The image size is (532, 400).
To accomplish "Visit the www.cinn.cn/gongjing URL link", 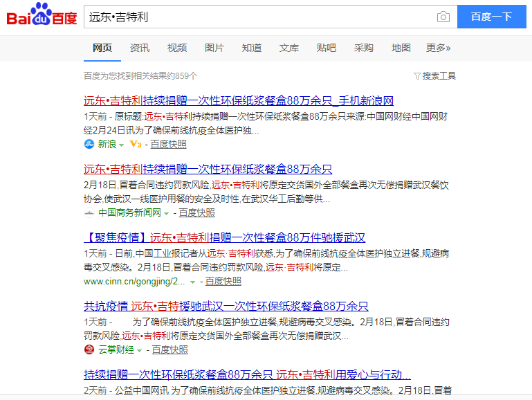I will coord(134,282).
